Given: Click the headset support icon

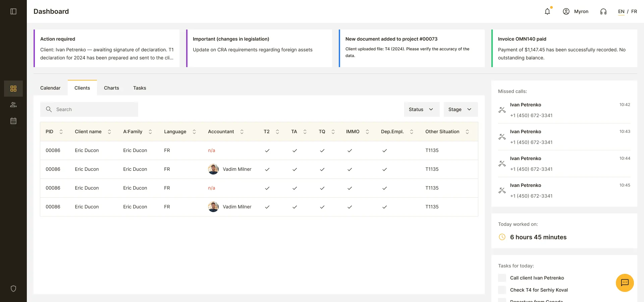Looking at the screenshot, I should pos(603,11).
